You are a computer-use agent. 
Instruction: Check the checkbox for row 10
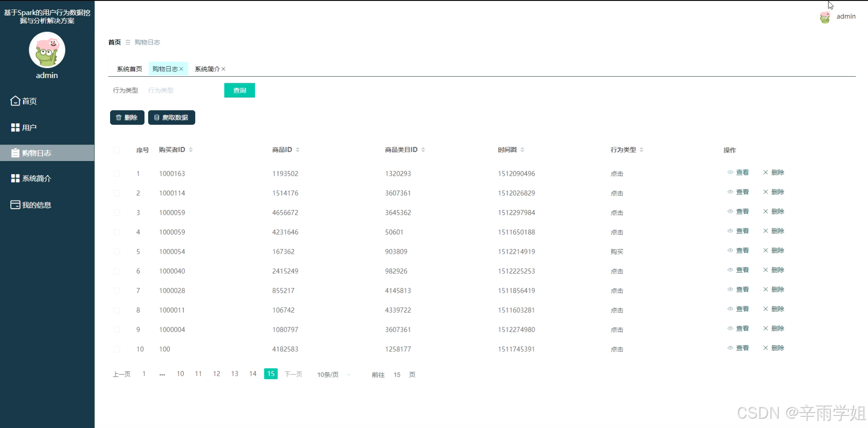point(117,349)
